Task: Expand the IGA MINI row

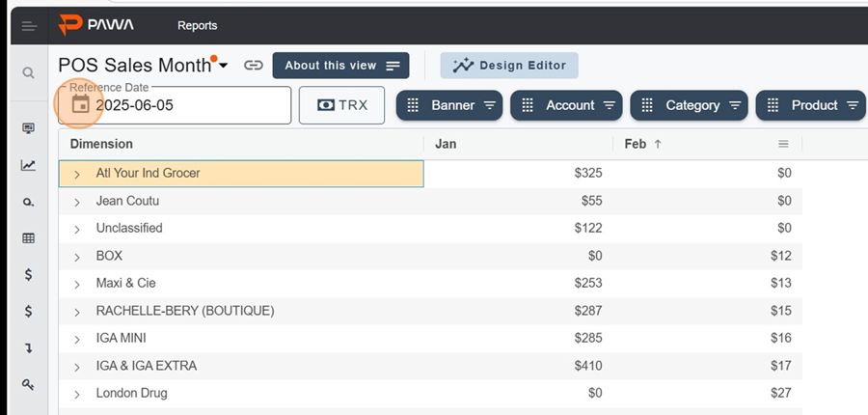Action: tap(77, 339)
